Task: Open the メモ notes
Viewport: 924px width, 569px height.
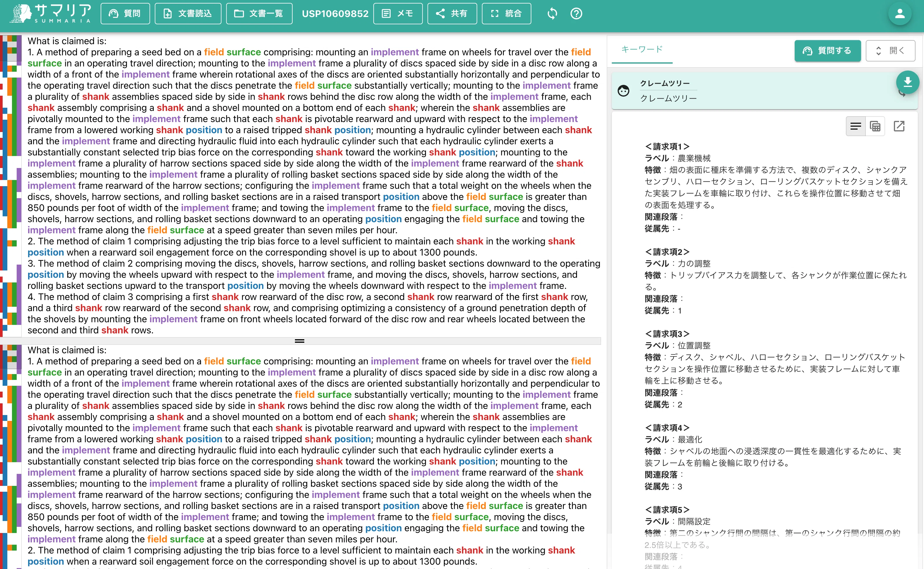Action: [x=398, y=13]
